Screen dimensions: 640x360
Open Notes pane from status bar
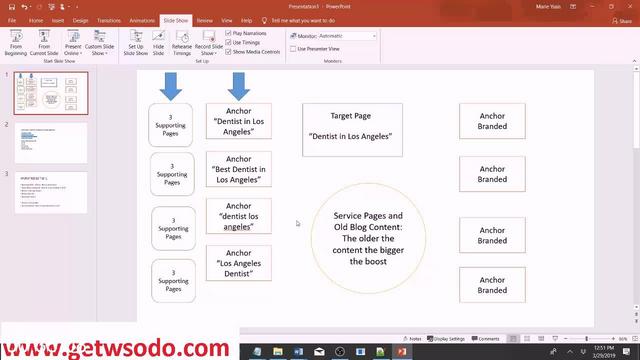[x=412, y=339]
